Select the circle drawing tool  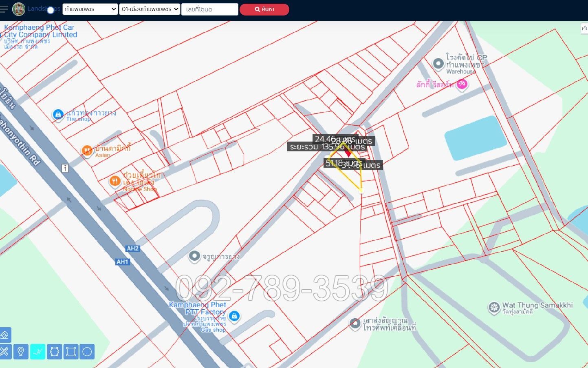87,351
